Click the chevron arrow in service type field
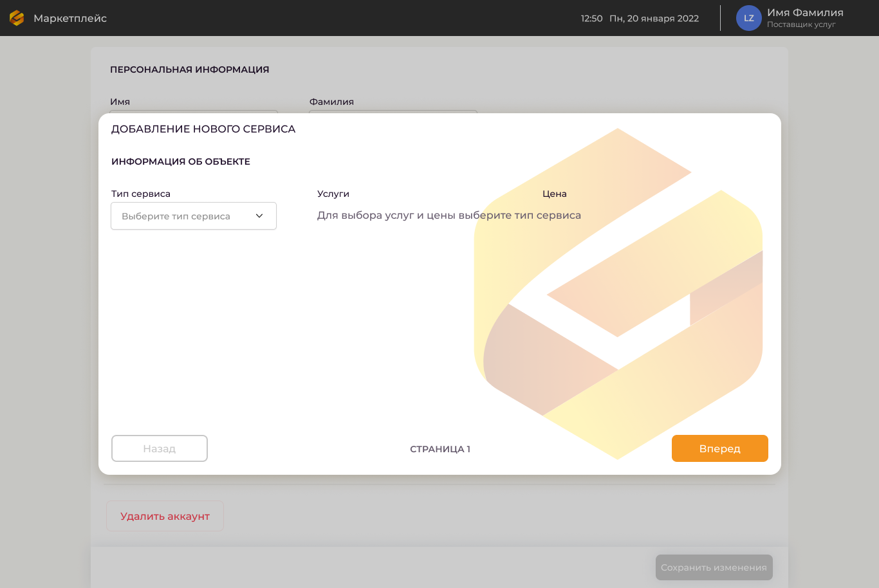 259,216
